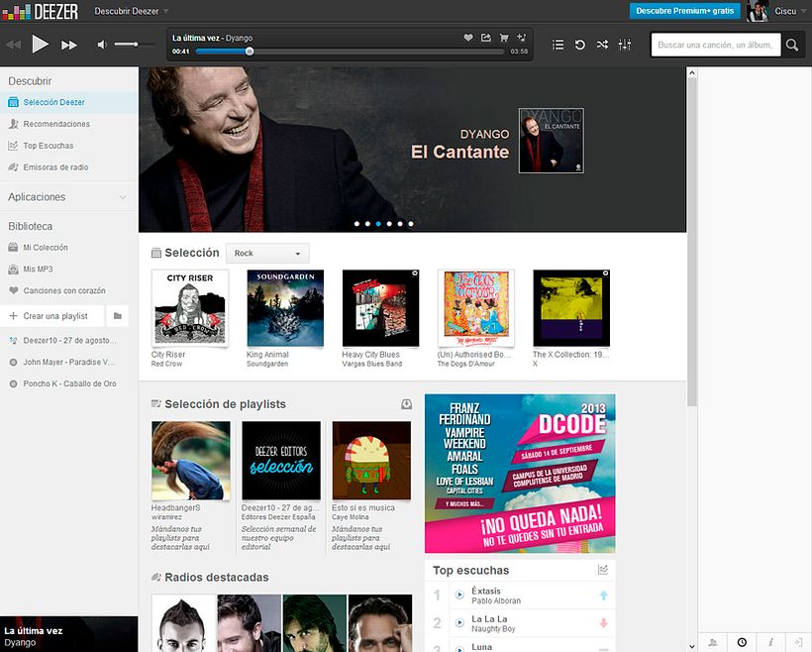Add current track to a playlist
812x652 pixels.
click(x=522, y=38)
